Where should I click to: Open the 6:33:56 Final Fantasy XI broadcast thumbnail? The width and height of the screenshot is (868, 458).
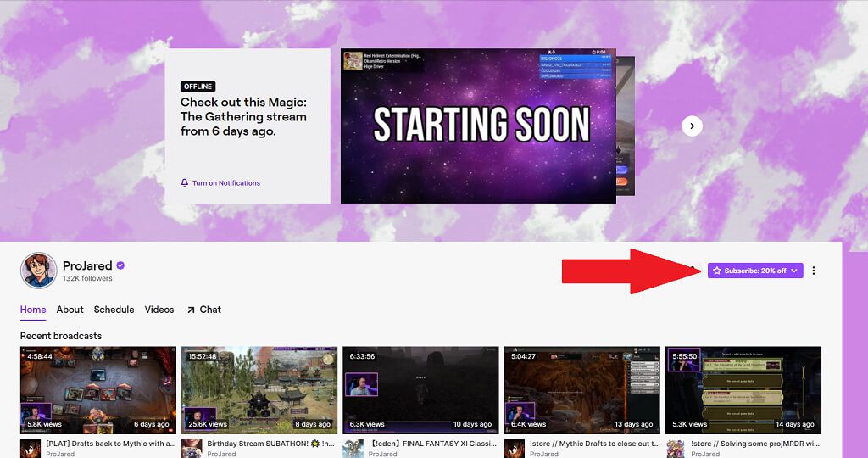point(420,390)
